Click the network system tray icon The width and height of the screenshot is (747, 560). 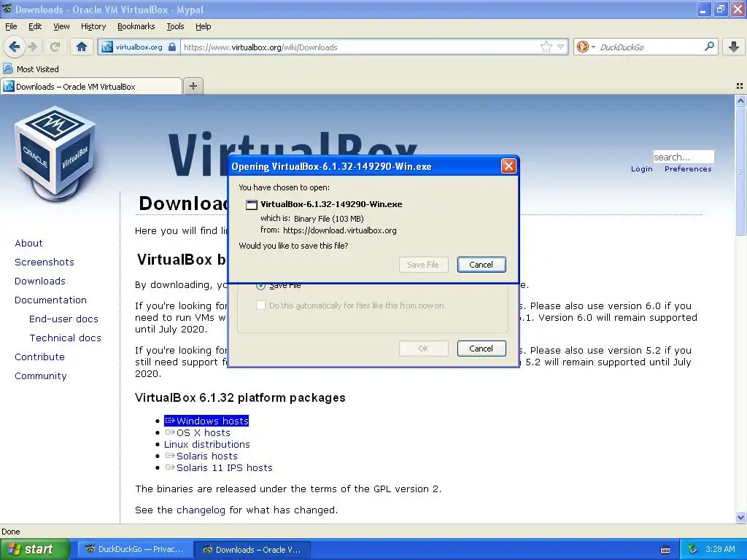pos(693,549)
